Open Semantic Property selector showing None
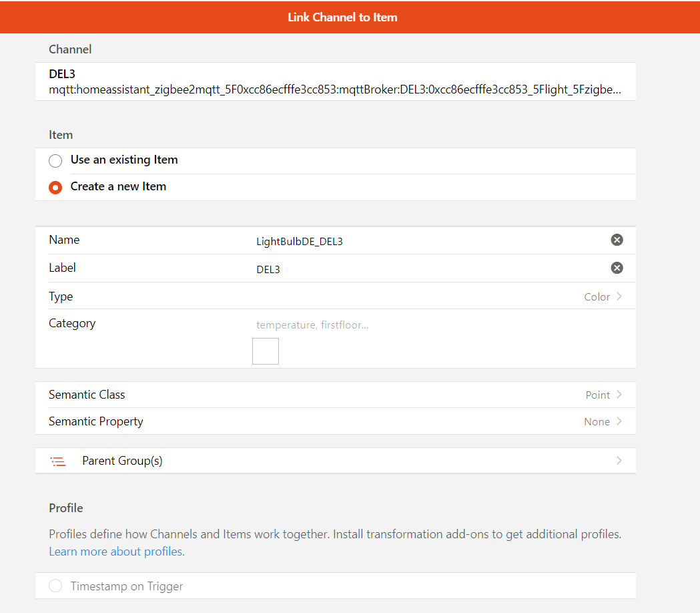 (x=602, y=421)
